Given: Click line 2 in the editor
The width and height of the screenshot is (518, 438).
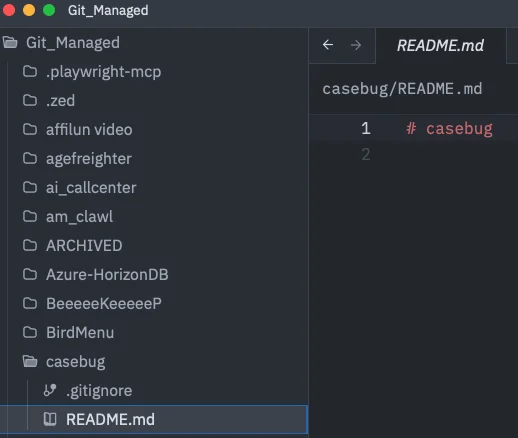Looking at the screenshot, I should [413, 154].
